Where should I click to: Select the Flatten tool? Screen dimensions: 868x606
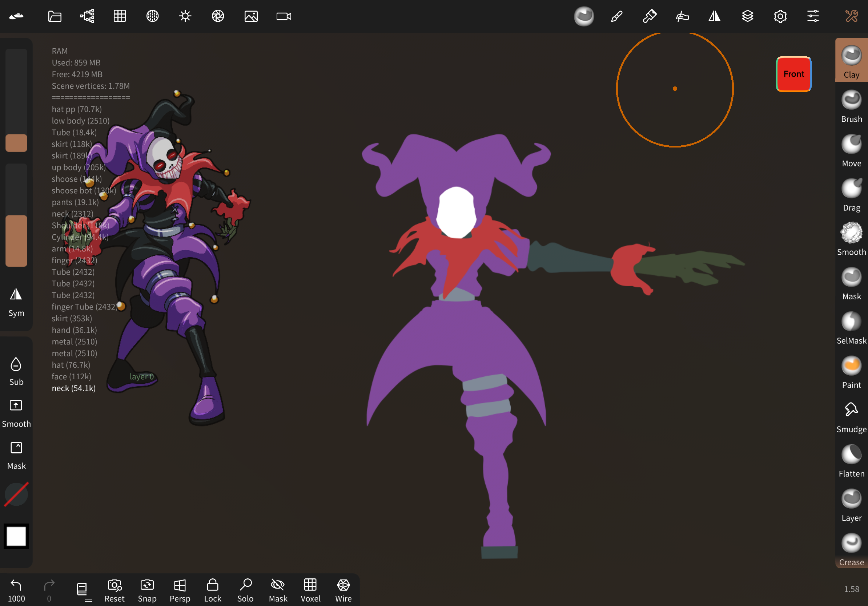click(x=851, y=461)
